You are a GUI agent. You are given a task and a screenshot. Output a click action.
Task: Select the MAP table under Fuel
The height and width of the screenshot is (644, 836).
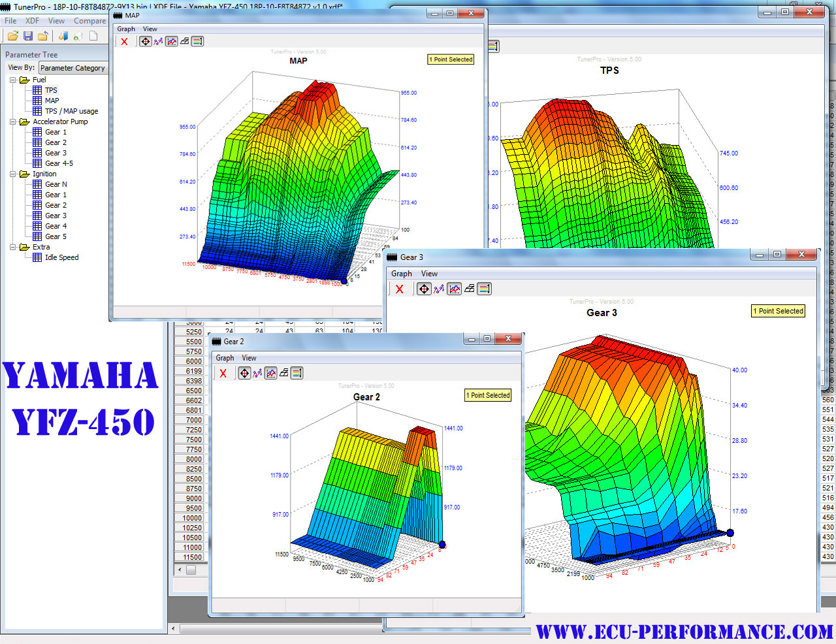(x=52, y=101)
